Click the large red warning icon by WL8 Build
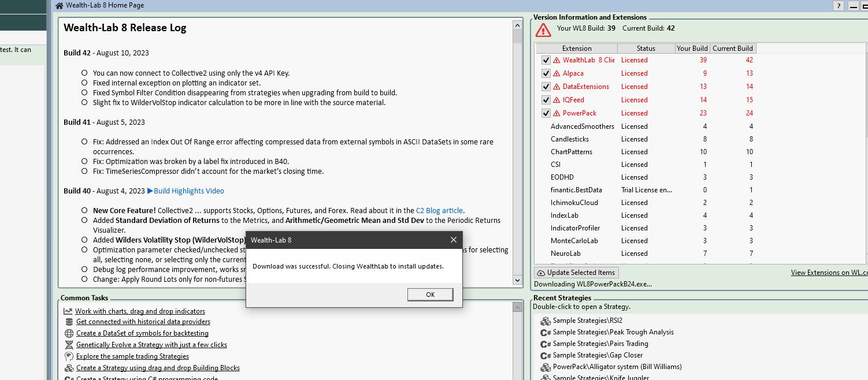 pos(543,30)
